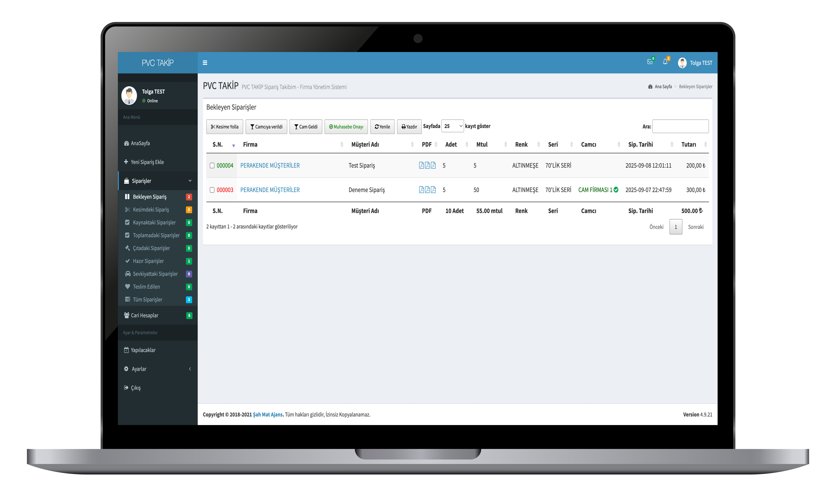Open the Şah Mat Ajans footer link
Viewport: 836px width, 504px height.
click(x=268, y=414)
